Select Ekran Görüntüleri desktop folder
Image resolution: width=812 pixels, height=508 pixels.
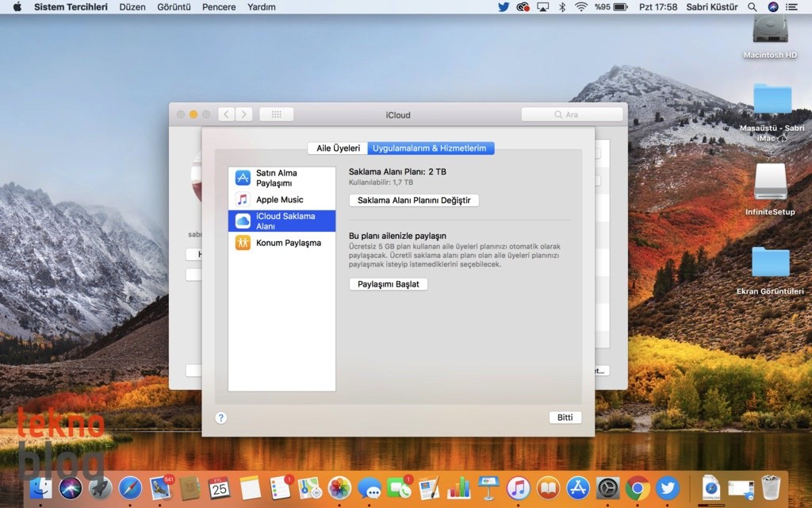pos(770,270)
